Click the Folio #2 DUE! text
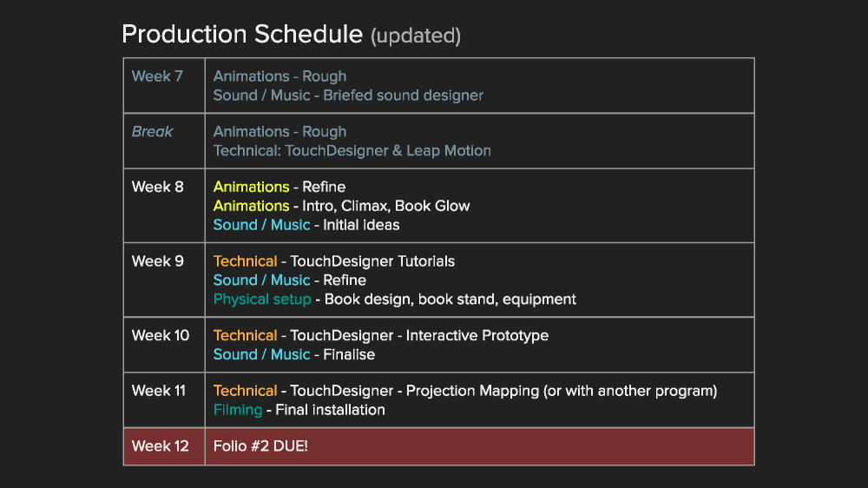 260,446
